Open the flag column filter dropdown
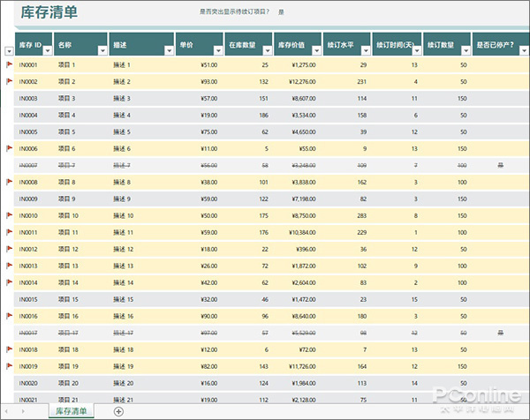The width and height of the screenshot is (530, 420). click(9, 52)
